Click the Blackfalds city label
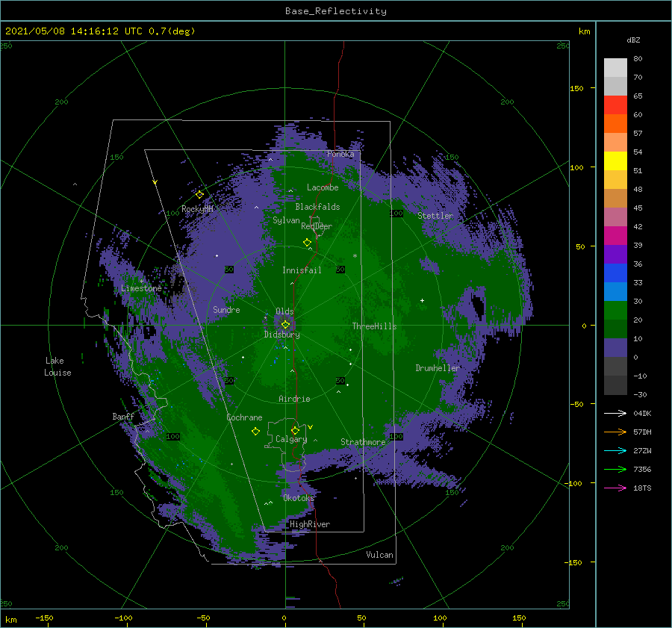The height and width of the screenshot is (628, 672). click(317, 207)
